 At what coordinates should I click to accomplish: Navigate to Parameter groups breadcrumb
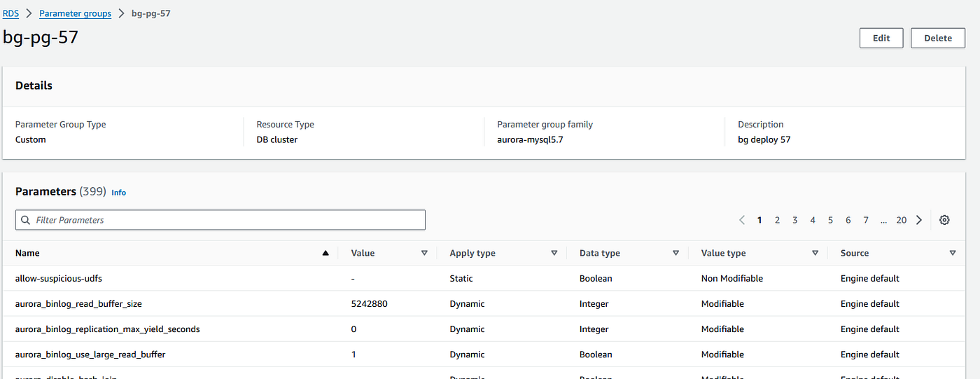(x=75, y=13)
